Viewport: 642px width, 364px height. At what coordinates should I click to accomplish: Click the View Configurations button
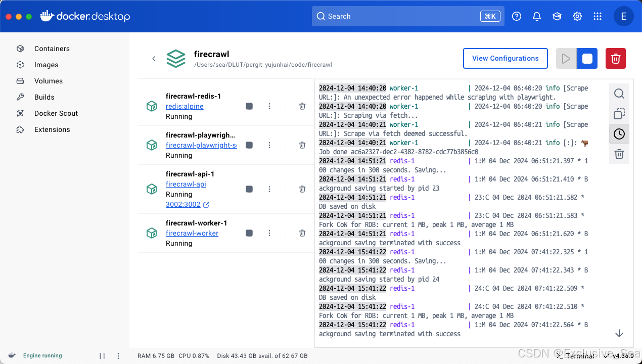pyautogui.click(x=506, y=58)
